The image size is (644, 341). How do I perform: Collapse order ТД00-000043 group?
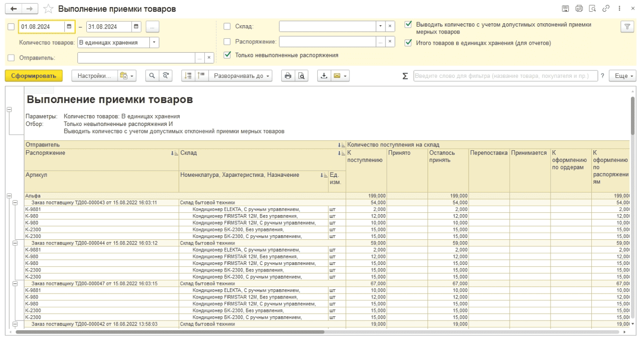[x=15, y=203]
